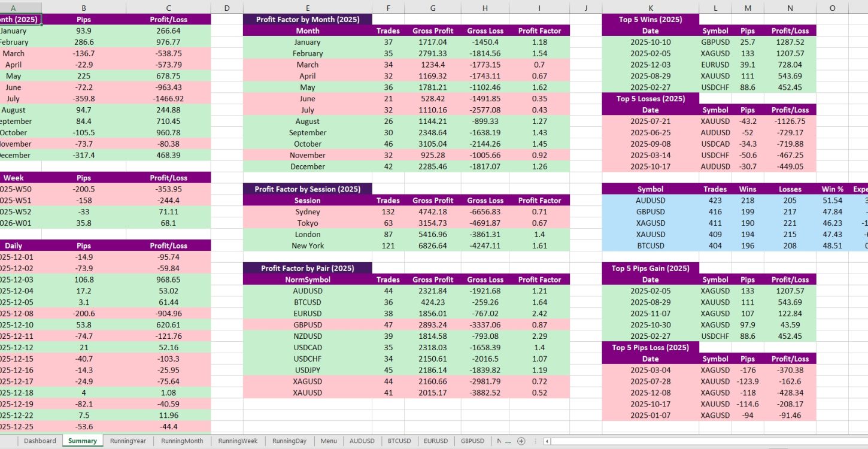Go to the RunningWeek sheet

[x=238, y=441]
